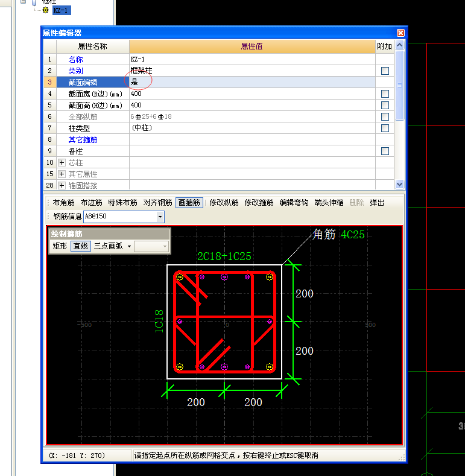This screenshot has height=476, width=465.
Task: Click the 附加 column header
Action: tap(385, 46)
